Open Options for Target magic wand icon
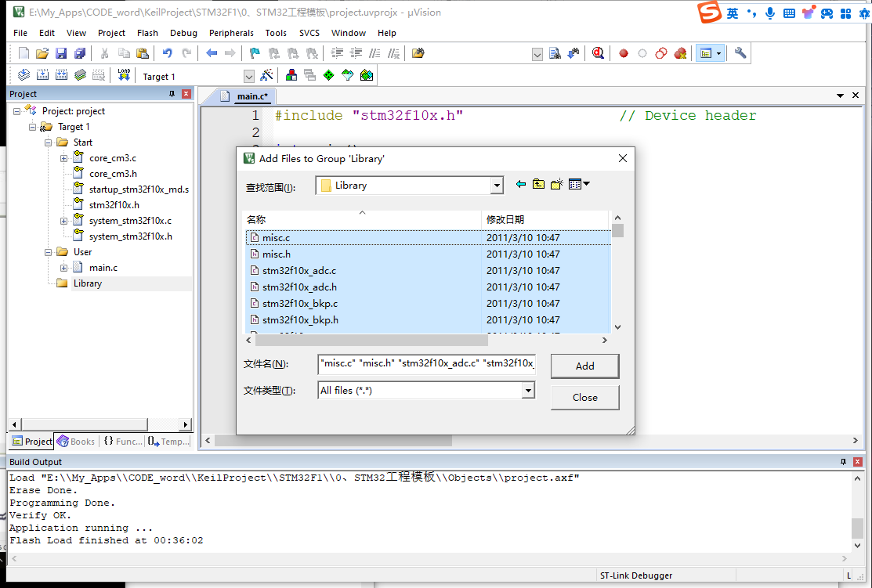This screenshot has height=588, width=872. (x=267, y=75)
